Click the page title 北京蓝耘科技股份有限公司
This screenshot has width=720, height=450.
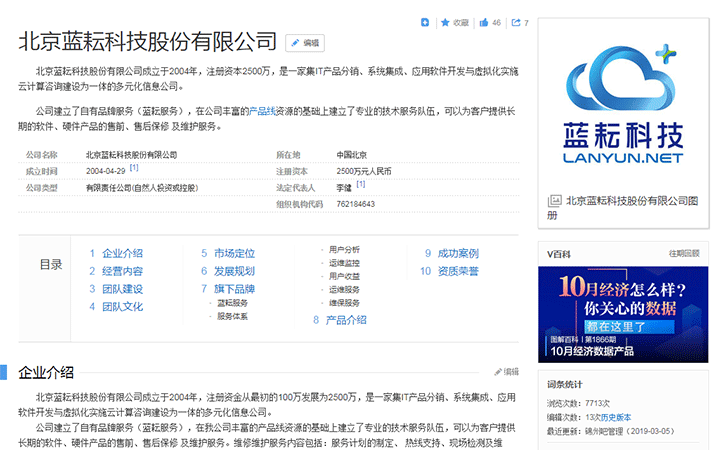pos(147,41)
